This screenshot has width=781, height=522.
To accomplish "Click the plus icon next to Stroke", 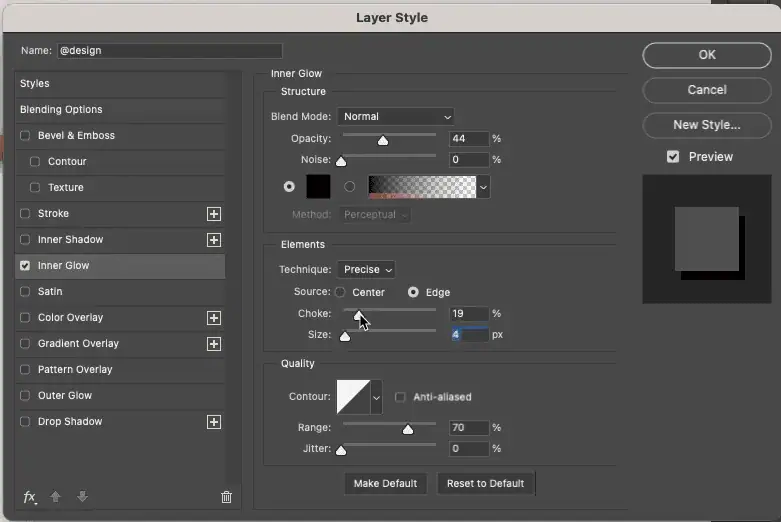I will click(213, 214).
